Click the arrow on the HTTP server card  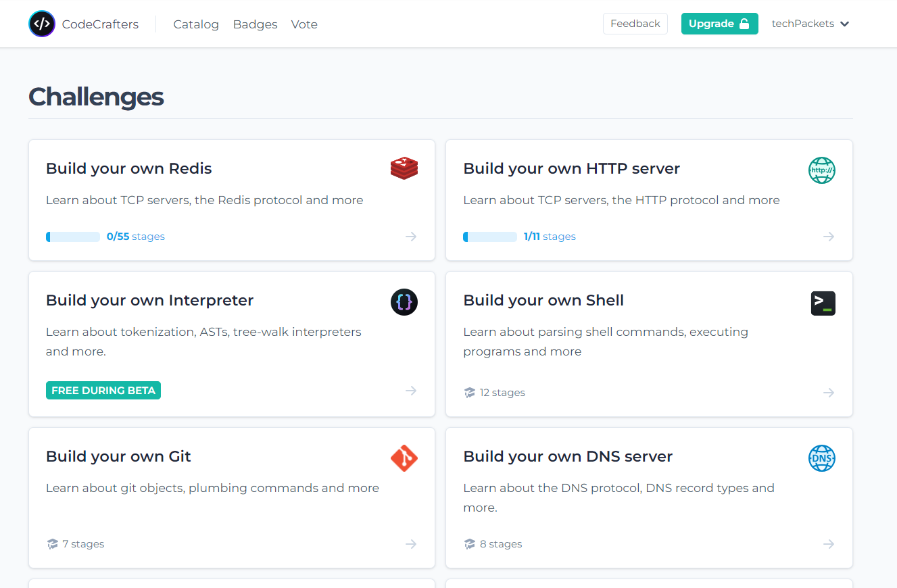(x=829, y=237)
